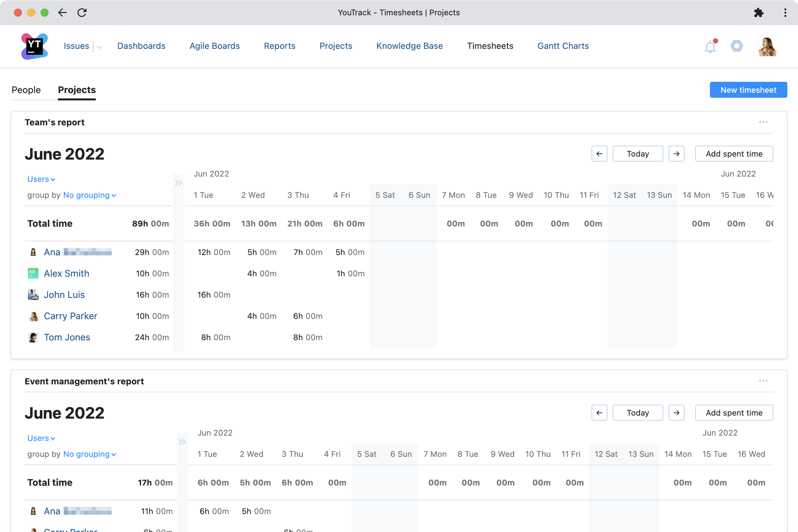
Task: Open the Users dropdown in Team's report
Action: pyautogui.click(x=41, y=179)
